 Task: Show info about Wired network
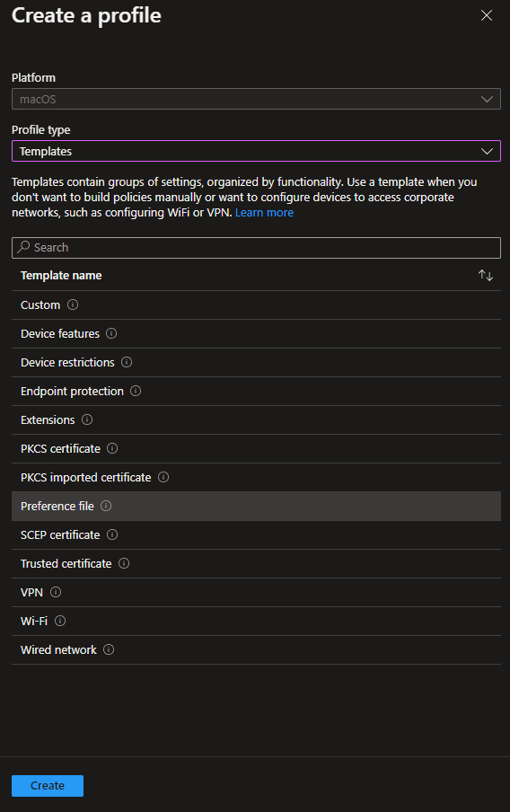tap(109, 649)
